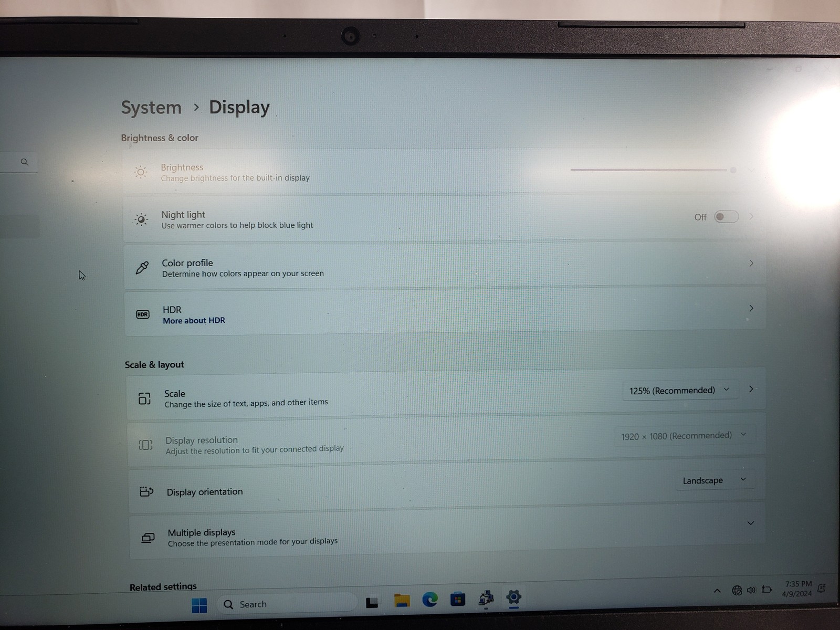The width and height of the screenshot is (840, 630).
Task: Click the More about HDR link
Action: [x=194, y=321]
